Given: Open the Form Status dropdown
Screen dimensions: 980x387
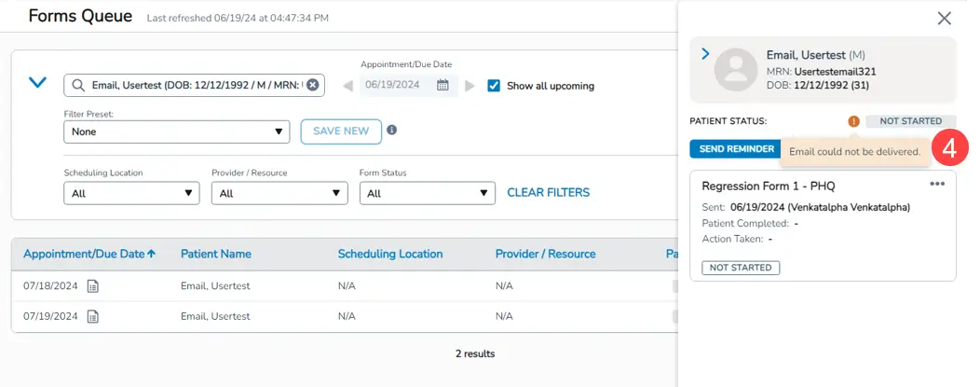Looking at the screenshot, I should pyautogui.click(x=427, y=193).
